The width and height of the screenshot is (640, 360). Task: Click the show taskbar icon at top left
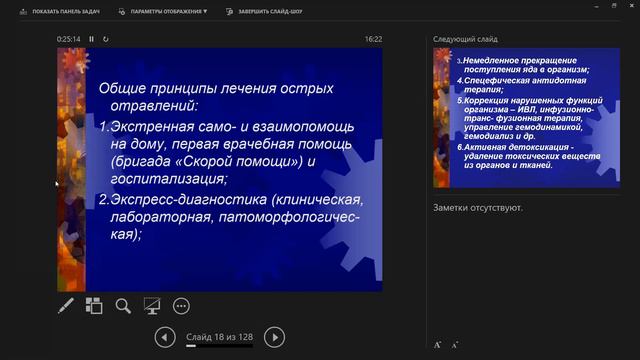[23, 11]
